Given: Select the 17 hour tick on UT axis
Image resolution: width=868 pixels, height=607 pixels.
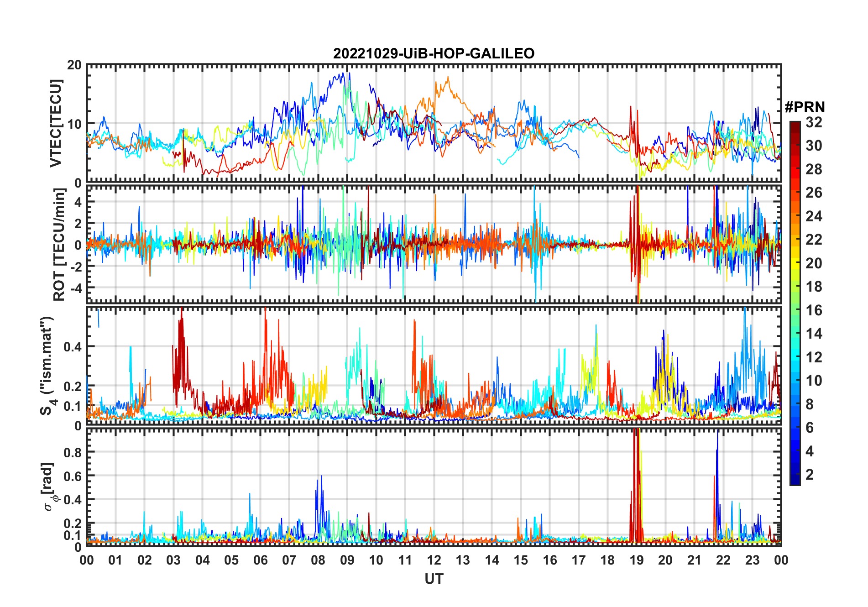Looking at the screenshot, I should 579,560.
